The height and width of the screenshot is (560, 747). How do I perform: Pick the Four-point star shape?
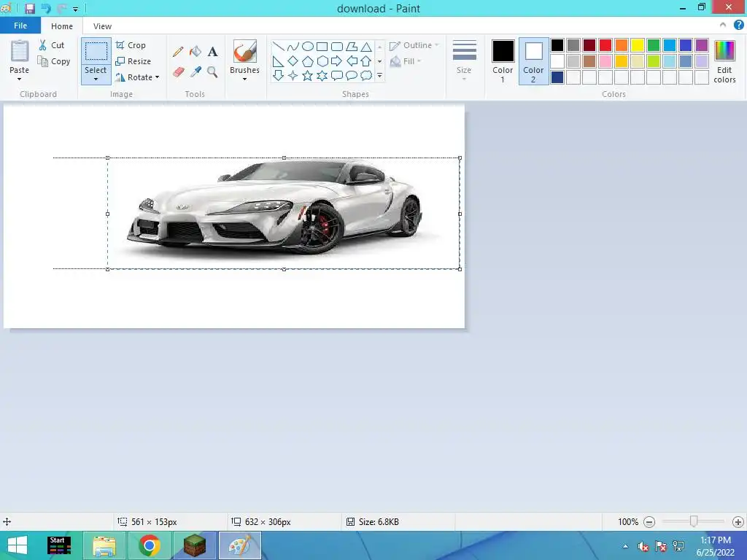click(293, 75)
